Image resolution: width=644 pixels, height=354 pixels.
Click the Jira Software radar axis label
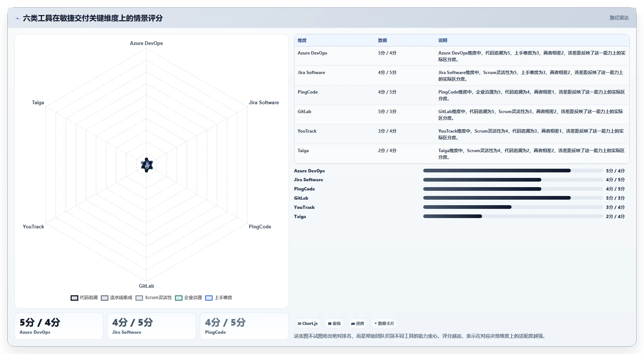(x=264, y=102)
